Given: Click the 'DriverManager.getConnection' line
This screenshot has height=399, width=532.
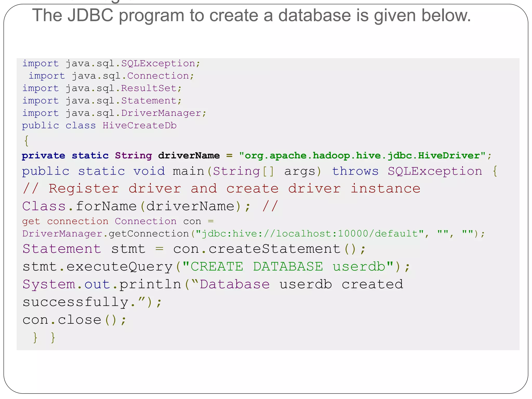Looking at the screenshot, I should click(254, 234).
